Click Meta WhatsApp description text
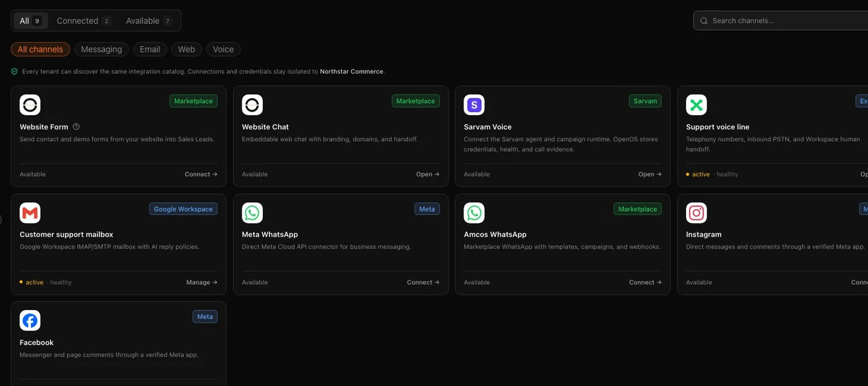 click(327, 247)
